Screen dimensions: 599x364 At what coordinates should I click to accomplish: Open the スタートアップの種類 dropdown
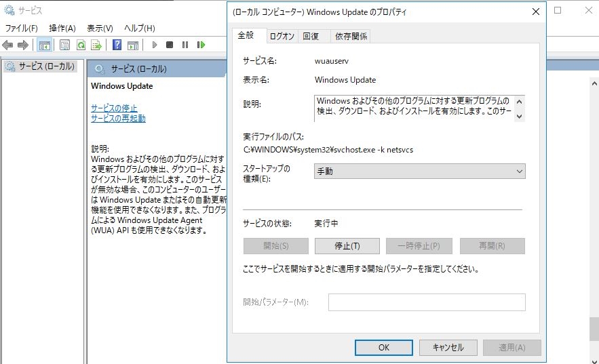point(419,171)
